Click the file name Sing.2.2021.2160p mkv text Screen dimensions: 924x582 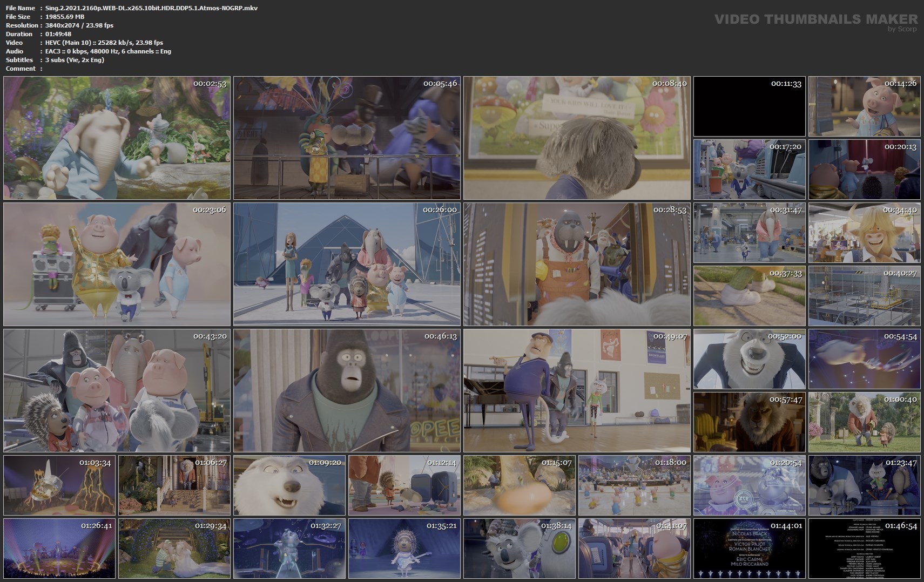151,8
